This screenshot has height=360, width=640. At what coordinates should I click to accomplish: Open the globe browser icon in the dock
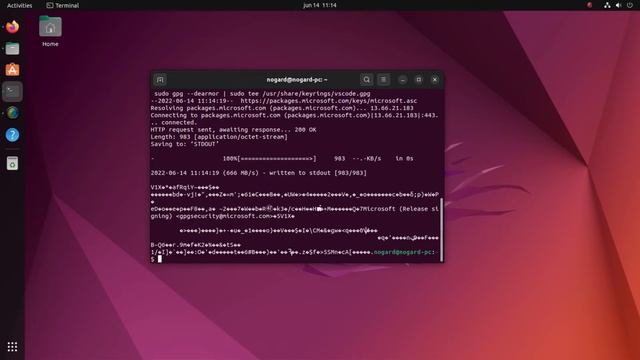click(x=12, y=113)
